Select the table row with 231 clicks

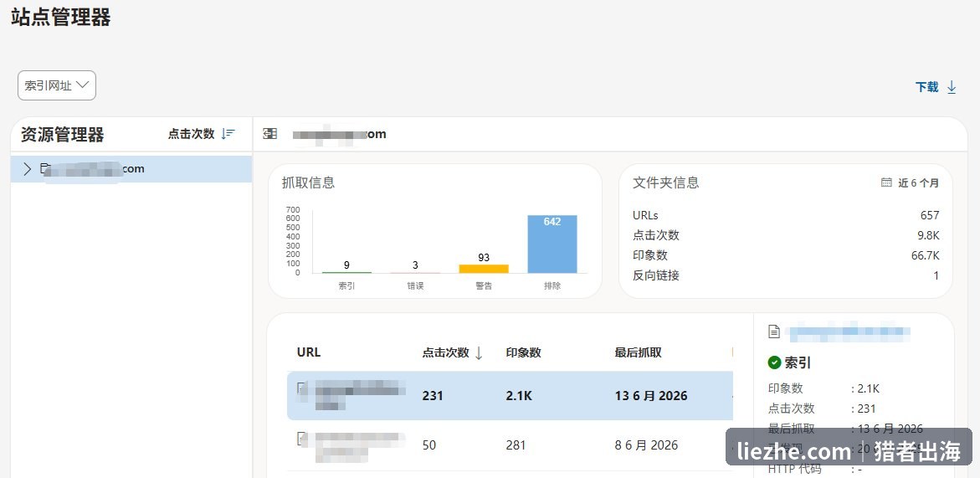coord(510,395)
